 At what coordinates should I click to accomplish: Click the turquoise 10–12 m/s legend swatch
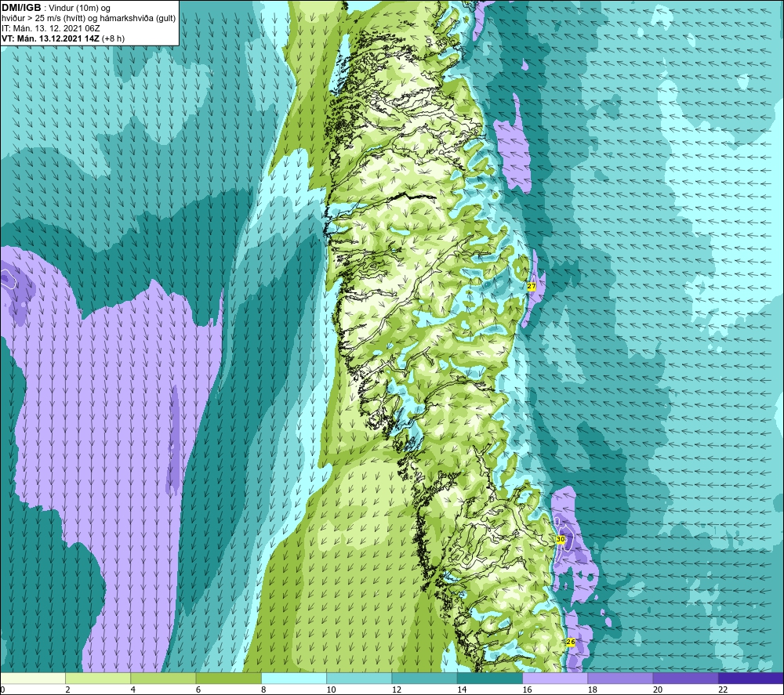point(359,678)
